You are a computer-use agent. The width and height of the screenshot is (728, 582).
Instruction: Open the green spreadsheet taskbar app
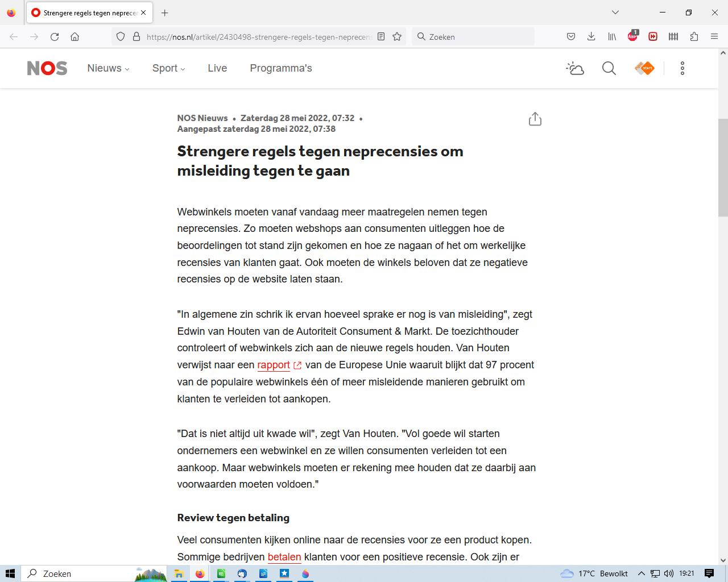[221, 573]
